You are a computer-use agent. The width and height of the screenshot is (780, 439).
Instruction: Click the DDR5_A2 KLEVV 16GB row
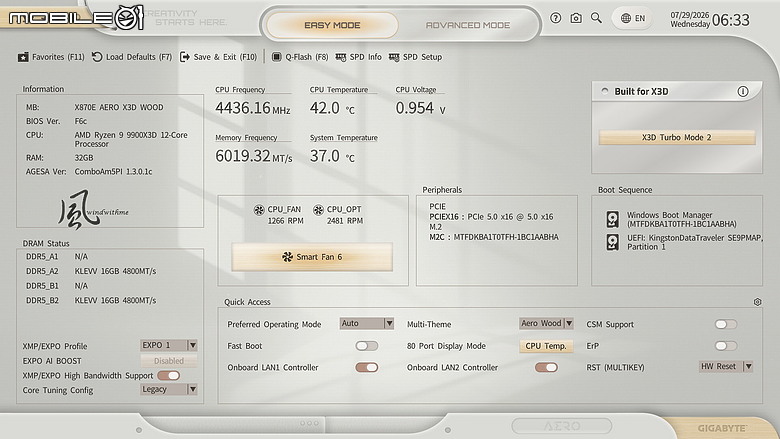coord(91,271)
